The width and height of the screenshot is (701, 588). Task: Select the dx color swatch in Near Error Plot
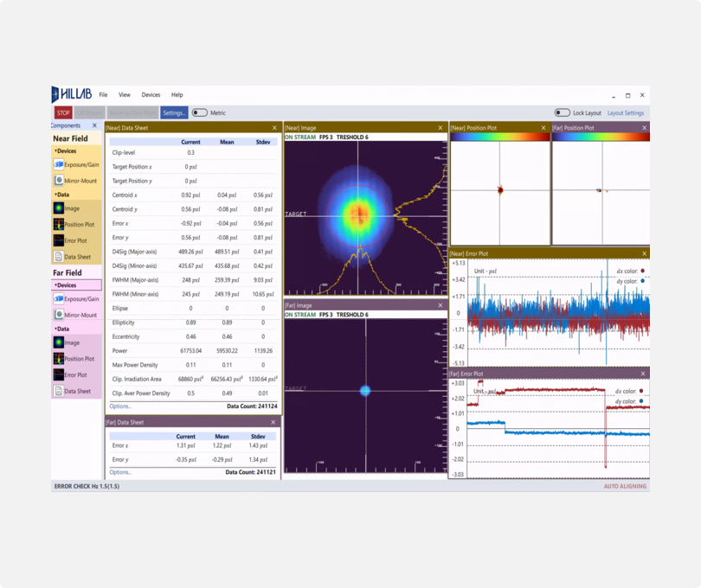pyautogui.click(x=641, y=271)
